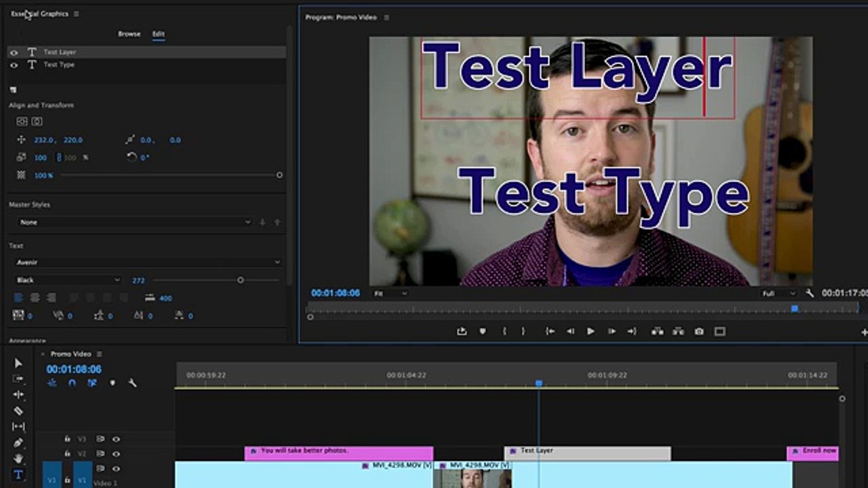This screenshot has width=868, height=488.
Task: Click the font size slider handle
Action: (241, 280)
